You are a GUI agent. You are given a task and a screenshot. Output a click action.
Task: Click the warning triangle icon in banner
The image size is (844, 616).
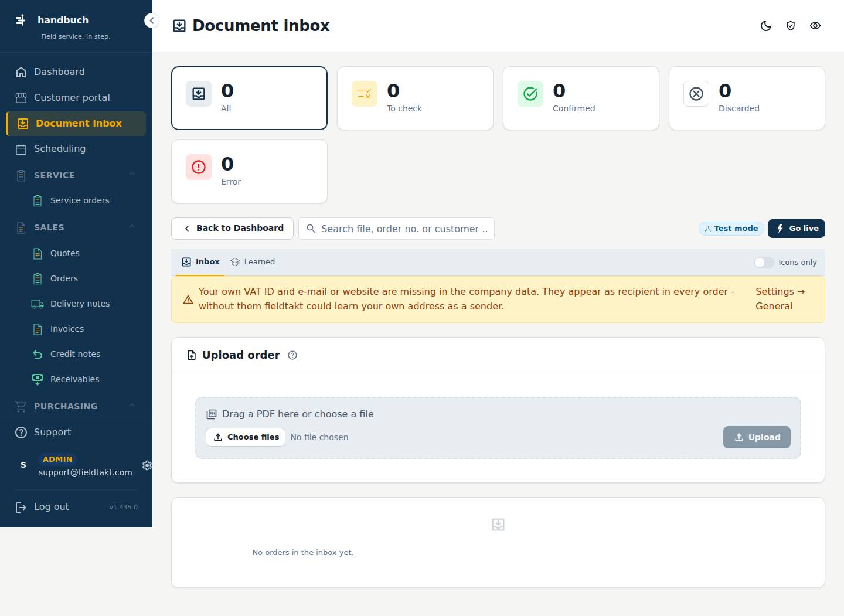coord(188,300)
